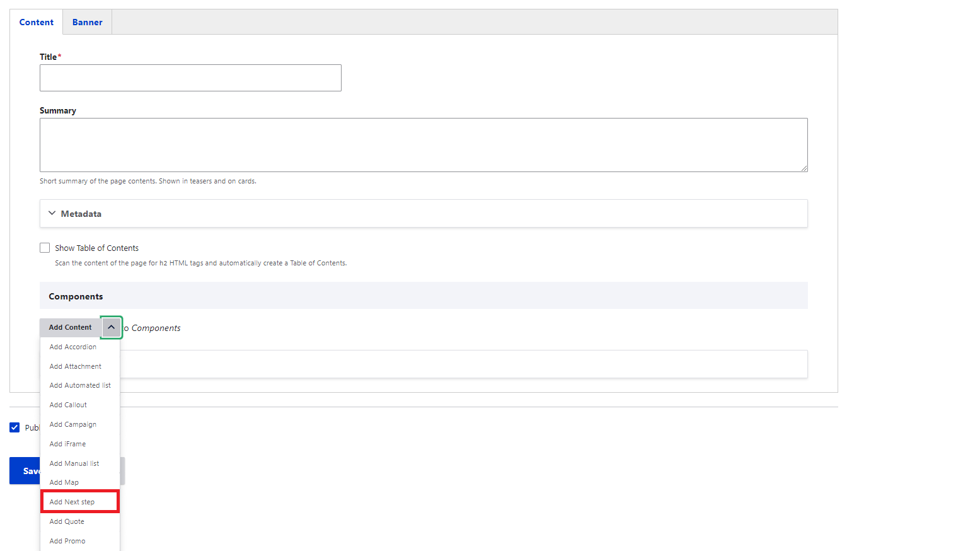Enable Show Table of Contents checkbox
Image resolution: width=980 pixels, height=551 pixels.
pyautogui.click(x=45, y=248)
